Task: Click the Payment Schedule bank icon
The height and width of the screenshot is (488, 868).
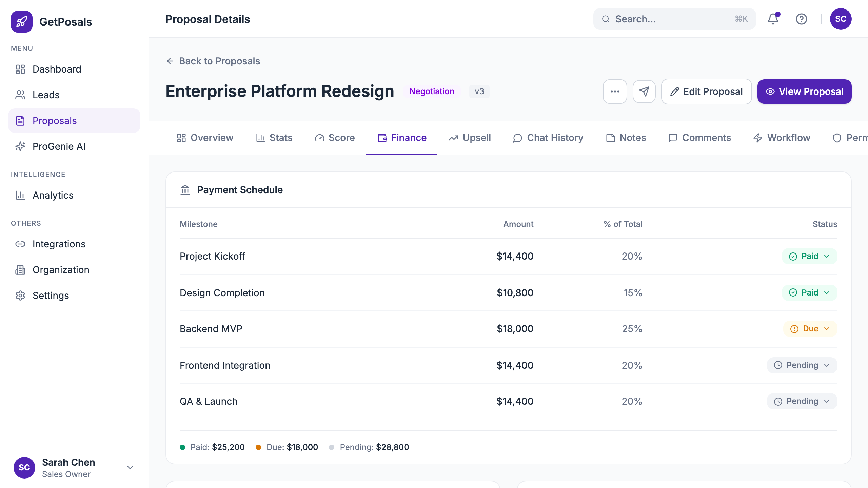Action: (x=185, y=190)
